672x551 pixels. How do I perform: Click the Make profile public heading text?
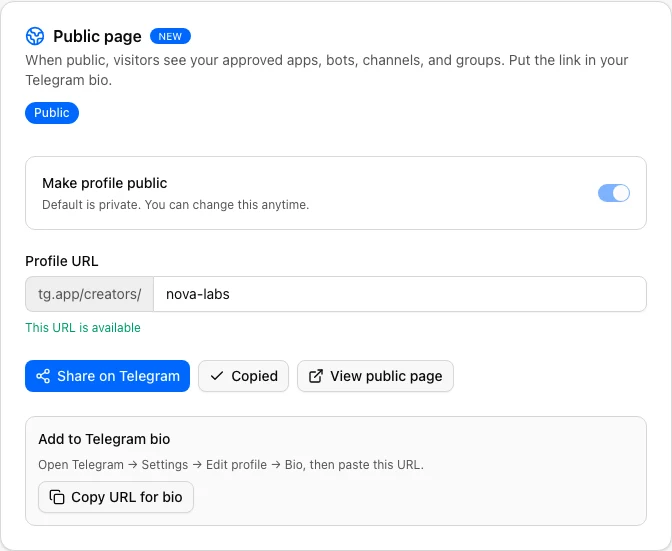tap(105, 183)
